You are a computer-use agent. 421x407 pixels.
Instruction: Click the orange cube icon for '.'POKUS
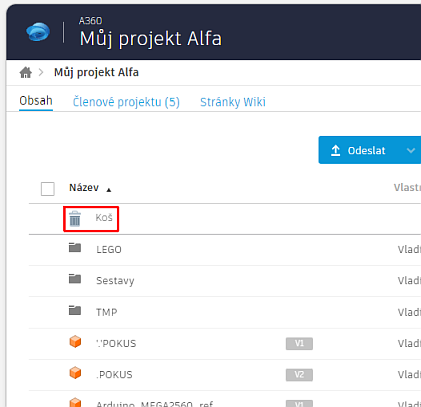tap(75, 342)
